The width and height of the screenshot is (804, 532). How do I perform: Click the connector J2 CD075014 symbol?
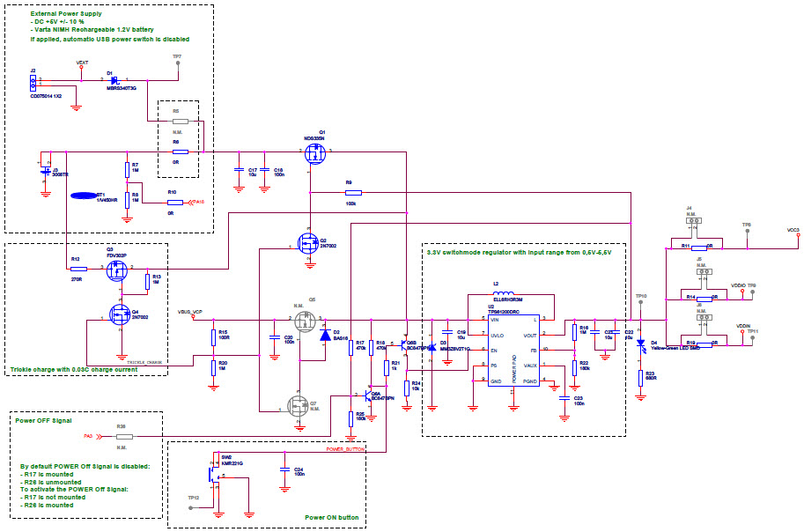click(33, 82)
